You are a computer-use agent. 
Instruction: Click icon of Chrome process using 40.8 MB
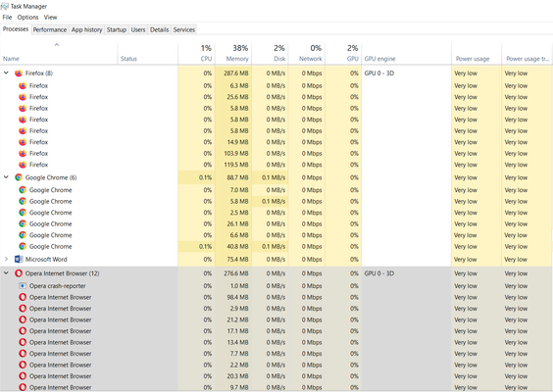click(23, 246)
